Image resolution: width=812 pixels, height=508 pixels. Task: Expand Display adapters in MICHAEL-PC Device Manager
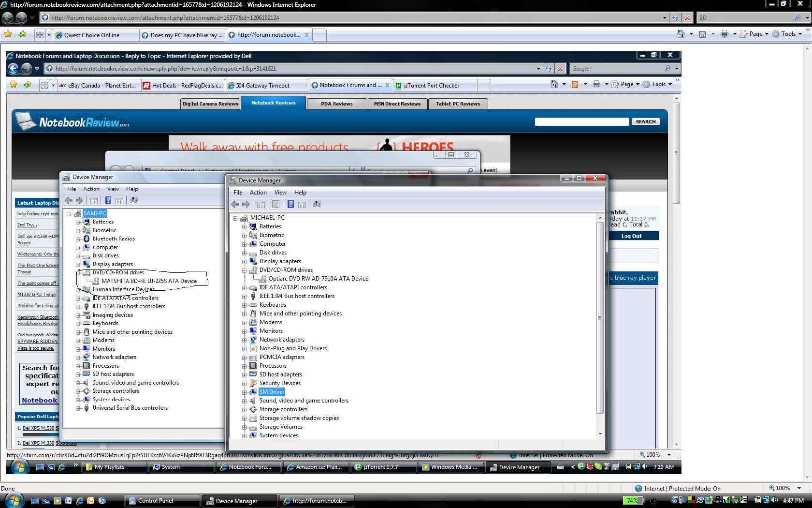tap(244, 261)
